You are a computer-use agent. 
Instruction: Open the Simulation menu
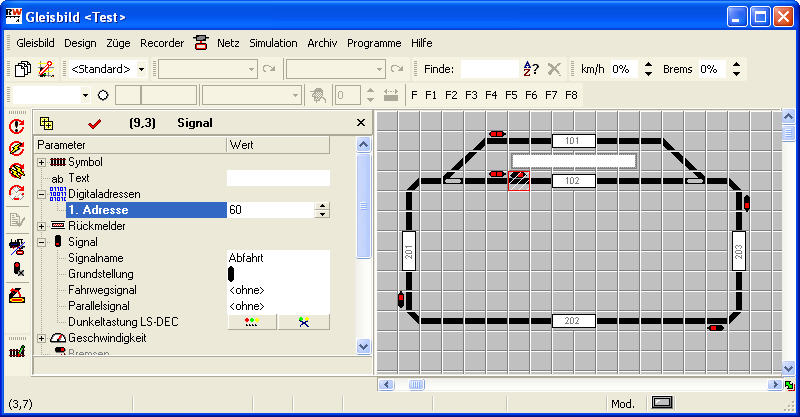tap(273, 43)
